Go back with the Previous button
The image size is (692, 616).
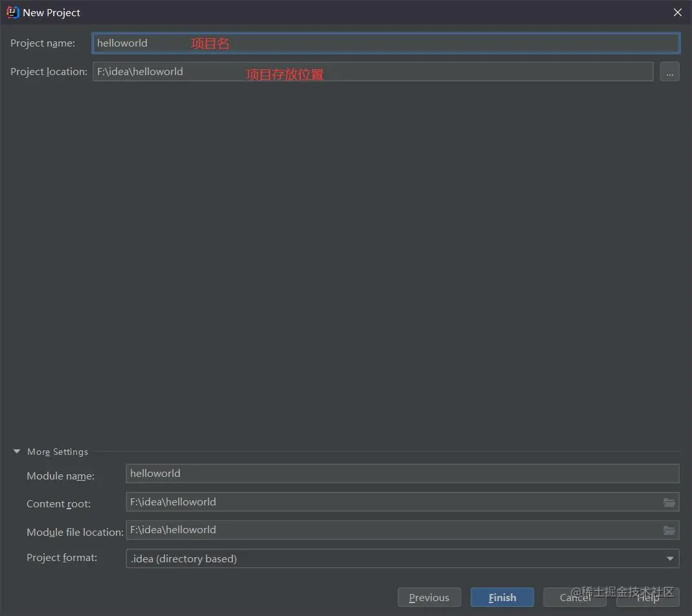pyautogui.click(x=429, y=597)
